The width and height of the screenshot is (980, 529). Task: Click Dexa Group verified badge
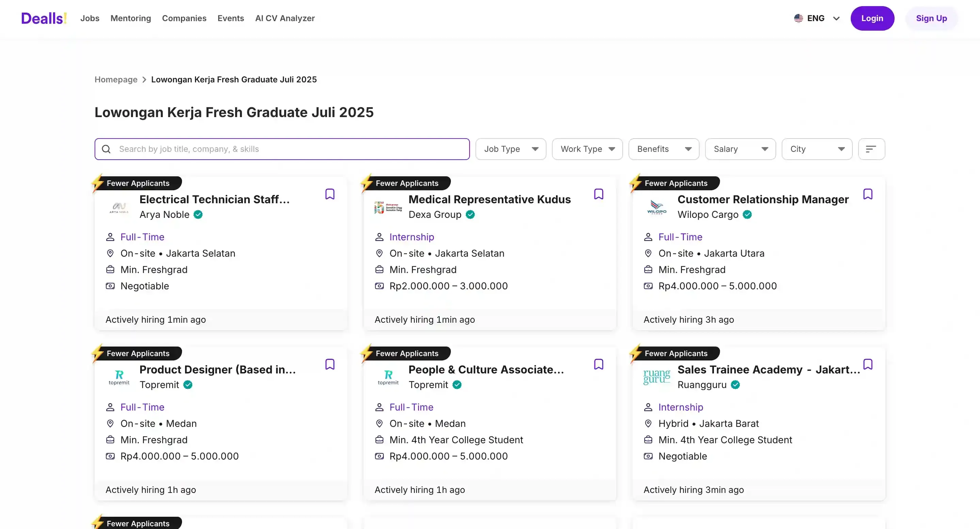(x=470, y=215)
